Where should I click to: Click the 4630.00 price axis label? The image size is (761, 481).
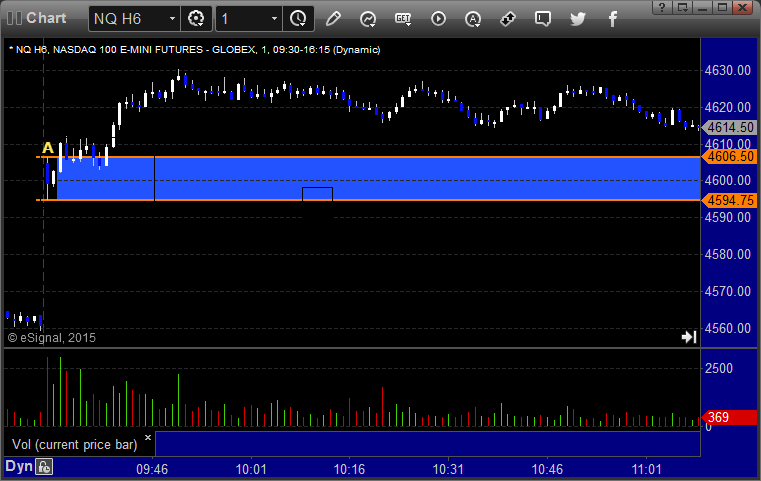[x=728, y=70]
